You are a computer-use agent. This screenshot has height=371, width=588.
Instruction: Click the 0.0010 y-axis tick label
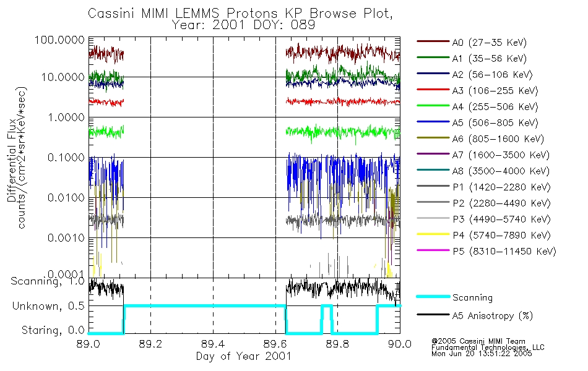coord(66,238)
